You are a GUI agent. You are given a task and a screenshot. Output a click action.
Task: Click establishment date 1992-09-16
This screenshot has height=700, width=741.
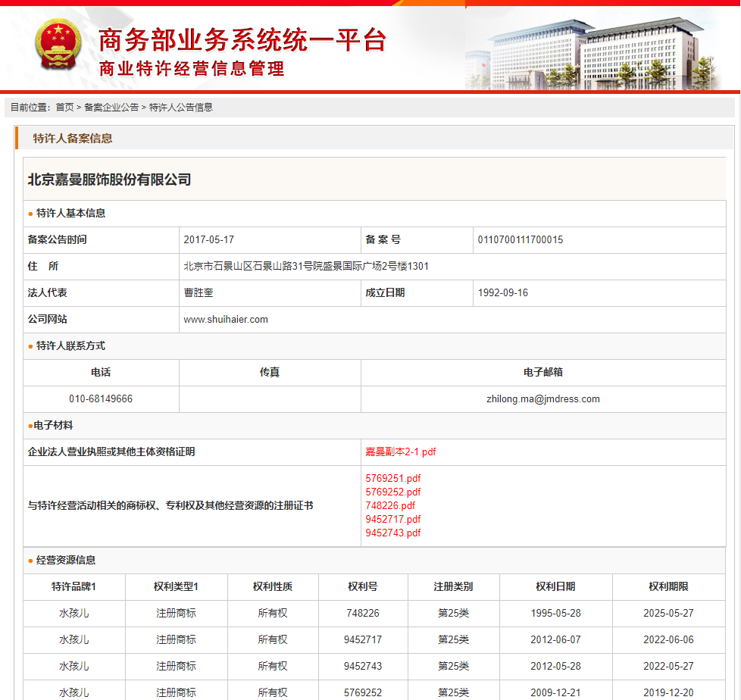(x=503, y=292)
